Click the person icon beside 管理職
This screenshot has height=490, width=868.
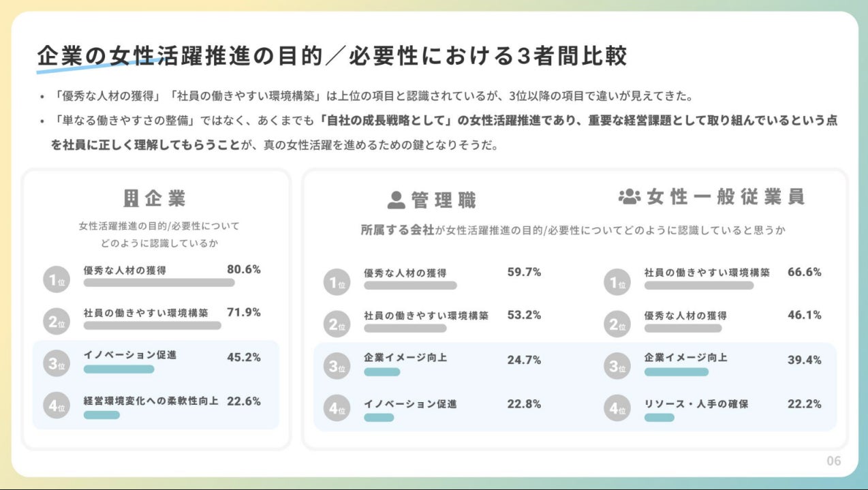[x=396, y=199]
